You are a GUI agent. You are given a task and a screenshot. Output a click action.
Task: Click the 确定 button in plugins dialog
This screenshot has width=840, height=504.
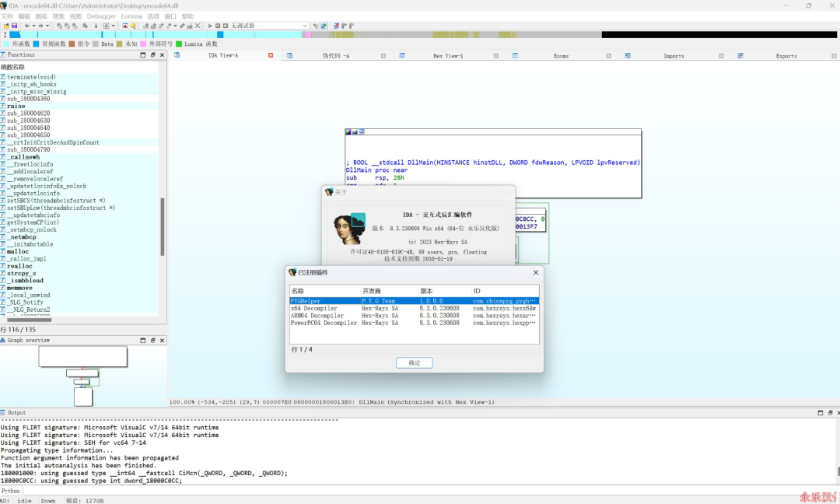[x=414, y=362]
